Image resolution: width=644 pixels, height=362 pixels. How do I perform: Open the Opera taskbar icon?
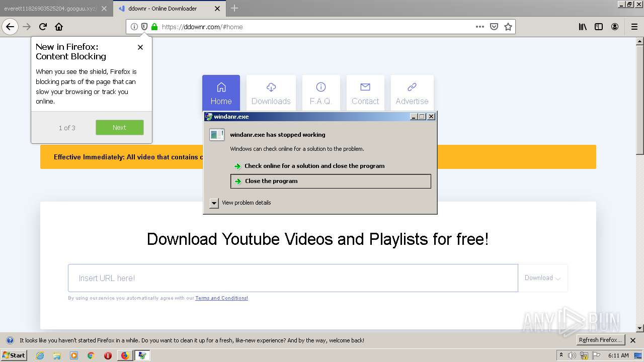(108, 355)
